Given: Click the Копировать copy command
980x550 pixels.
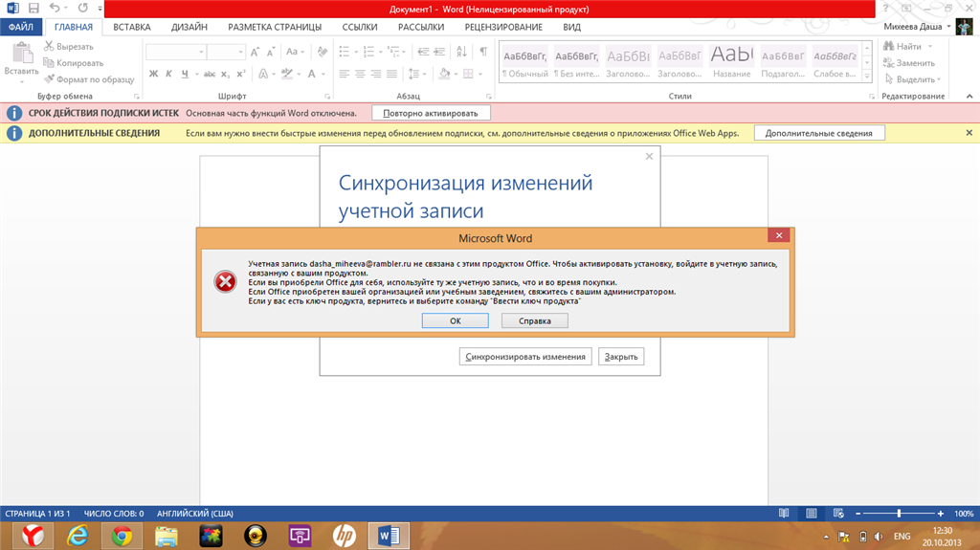Looking at the screenshot, I should pos(73,62).
